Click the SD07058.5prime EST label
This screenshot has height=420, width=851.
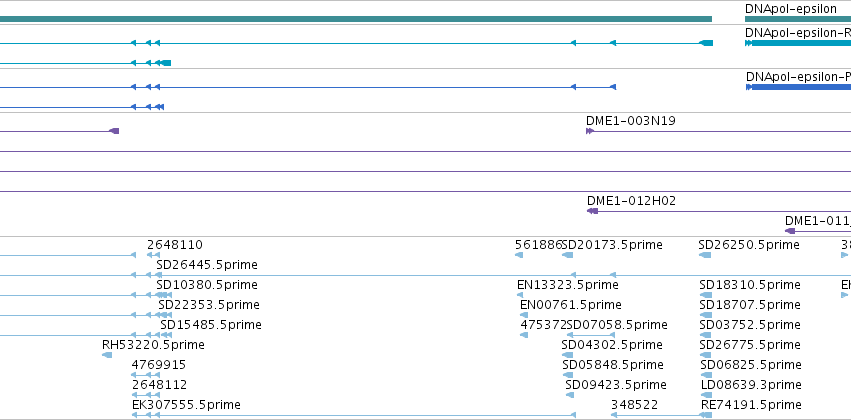tap(617, 324)
